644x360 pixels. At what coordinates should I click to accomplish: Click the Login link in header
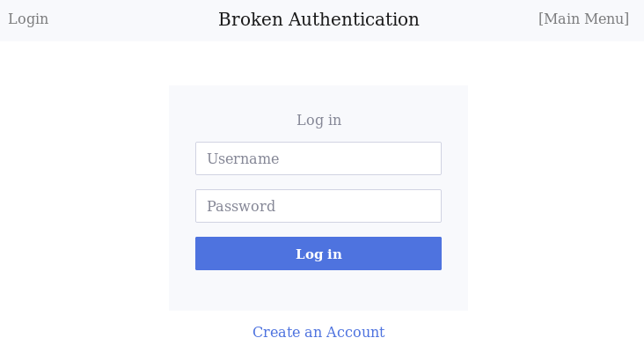(28, 19)
